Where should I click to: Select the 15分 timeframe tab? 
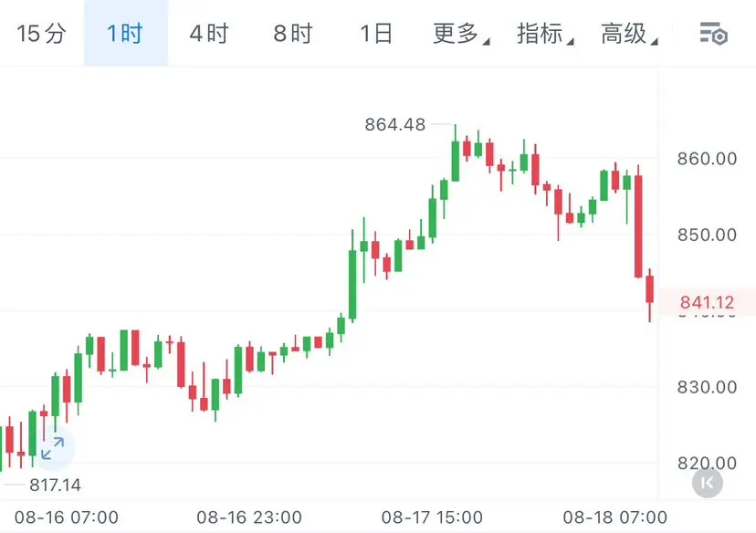click(41, 34)
